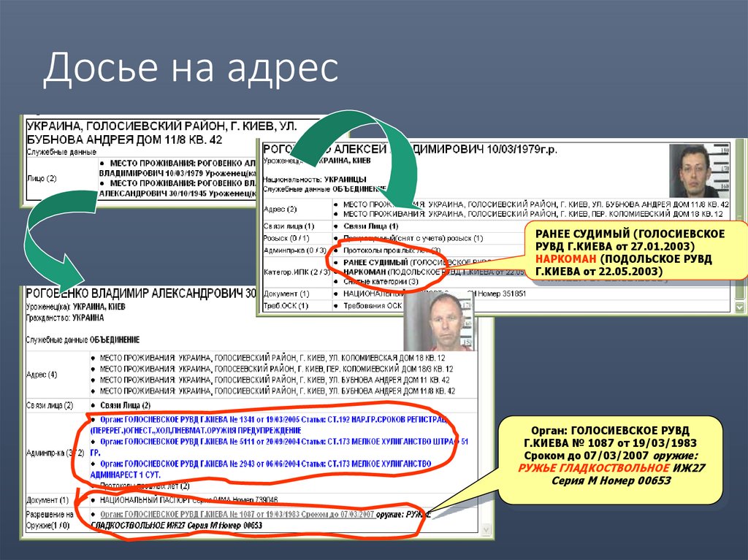
Task: Open "Протоколы прошлых лет (2)" entry
Action: click(x=145, y=486)
